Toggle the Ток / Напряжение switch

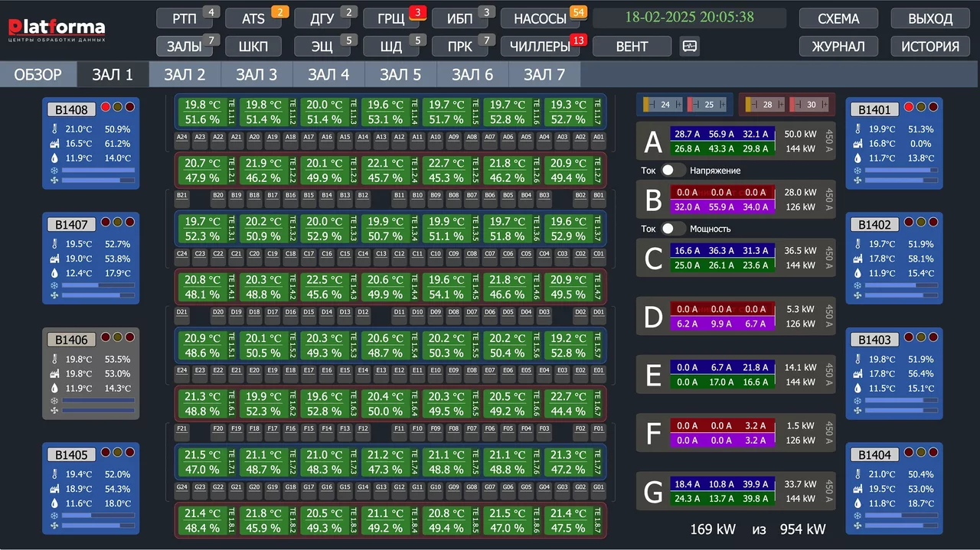point(673,171)
